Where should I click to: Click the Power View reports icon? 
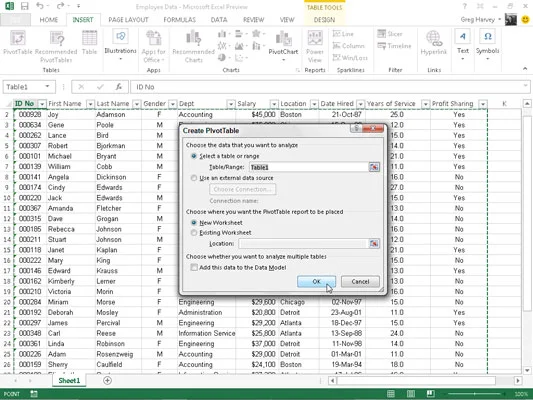(315, 38)
